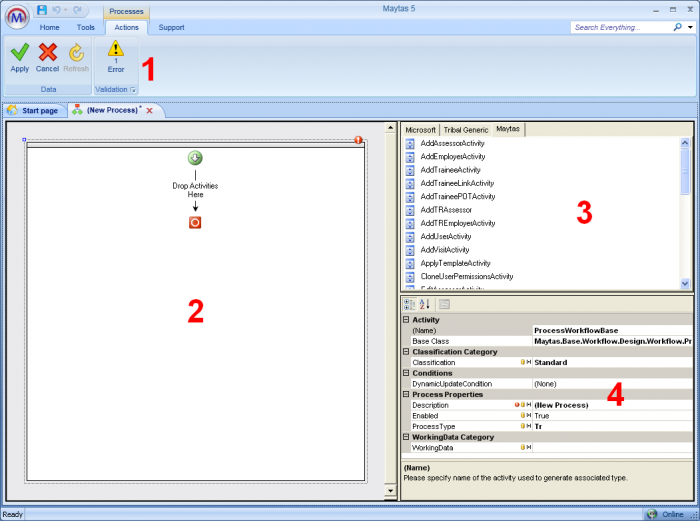Switch property grid to Categorized view
This screenshot has width=700, height=521.
coord(410,304)
